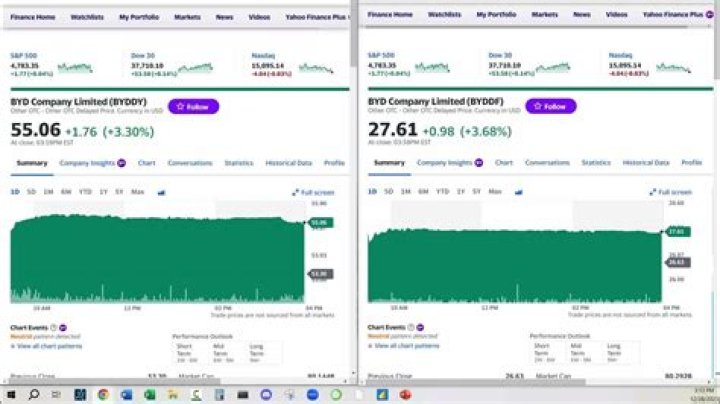The height and width of the screenshot is (404, 720).
Task: Open Watchlists in left window
Action: point(87,17)
